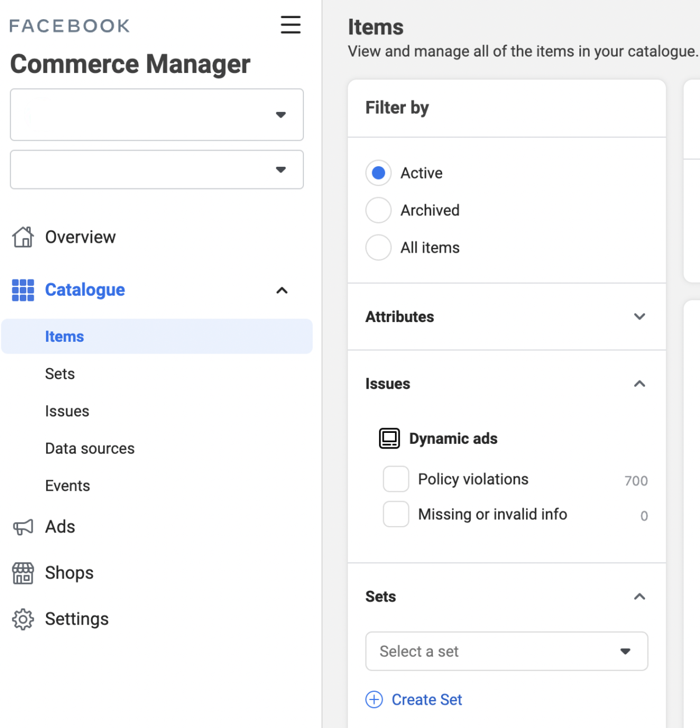Click the Items page heading
Image resolution: width=700 pixels, height=728 pixels.
pyautogui.click(x=376, y=27)
